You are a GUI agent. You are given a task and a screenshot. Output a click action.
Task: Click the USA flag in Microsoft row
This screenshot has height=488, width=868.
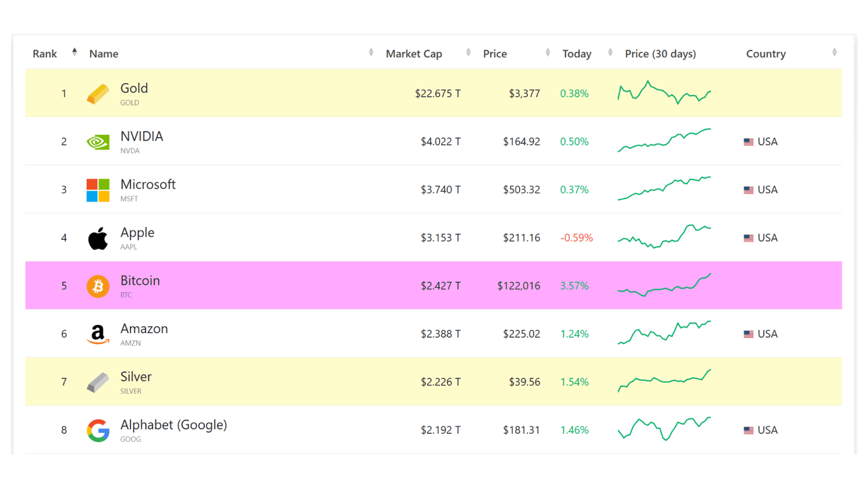(748, 190)
